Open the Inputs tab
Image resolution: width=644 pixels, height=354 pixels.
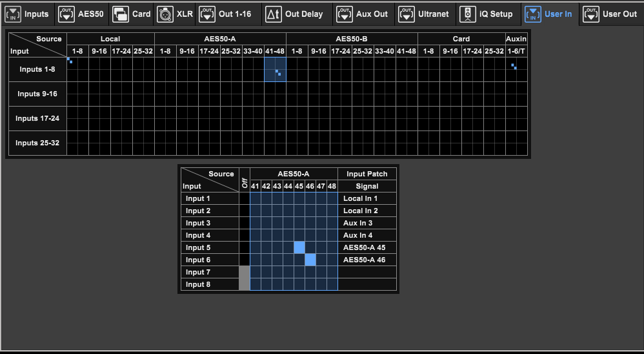(x=27, y=14)
